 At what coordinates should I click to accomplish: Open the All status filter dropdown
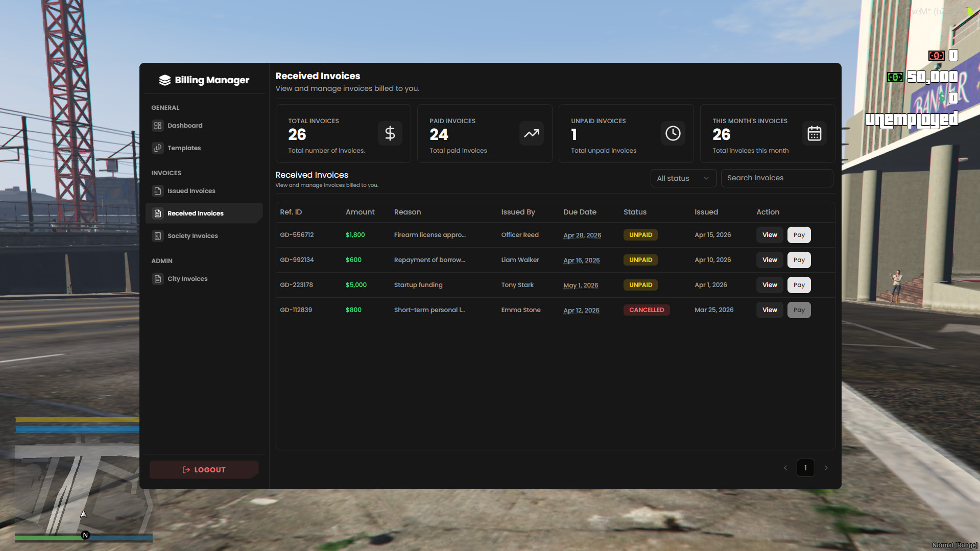click(683, 178)
